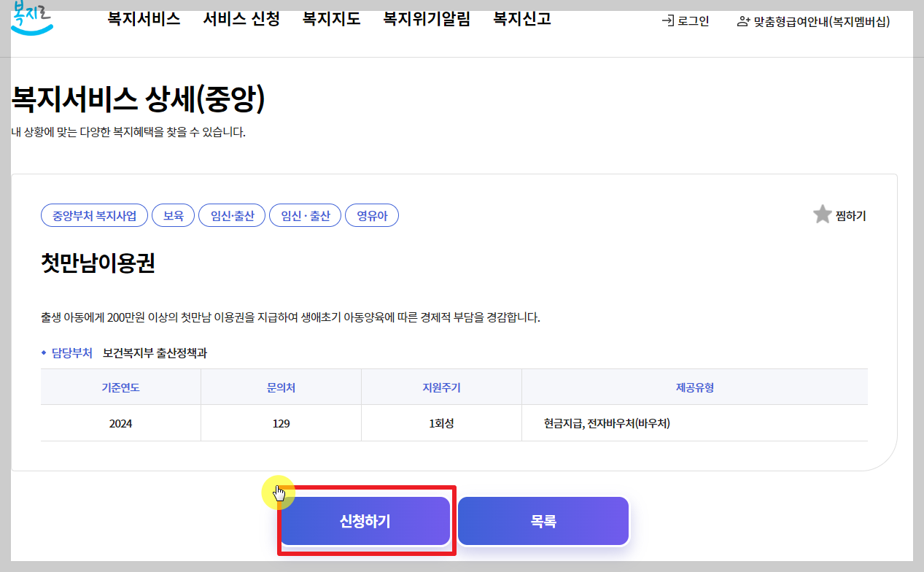Click the 보건복지부 출산정책과 text

[x=155, y=353]
